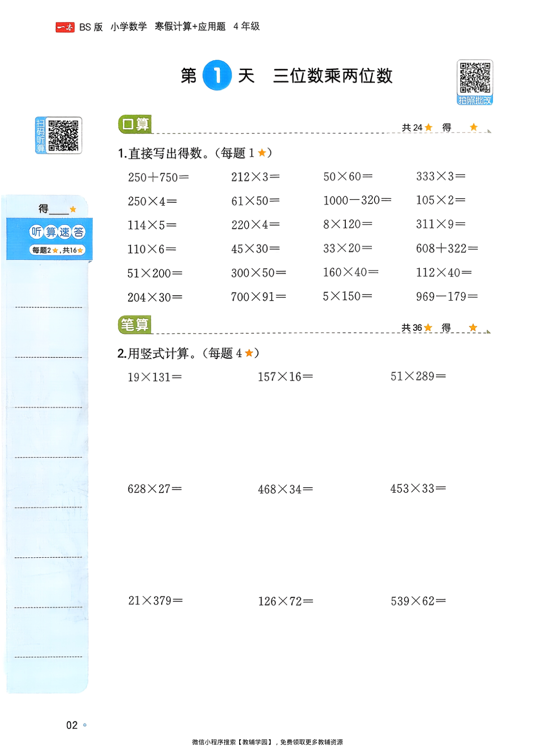Click the instruction 1.直接写出得数
The height and width of the screenshot is (756, 535).
tap(163, 153)
